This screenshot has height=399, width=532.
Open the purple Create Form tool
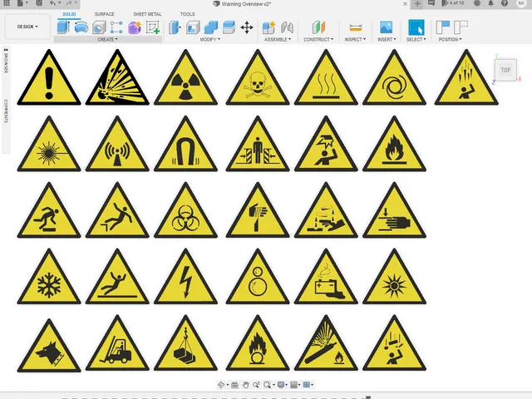tap(135, 27)
